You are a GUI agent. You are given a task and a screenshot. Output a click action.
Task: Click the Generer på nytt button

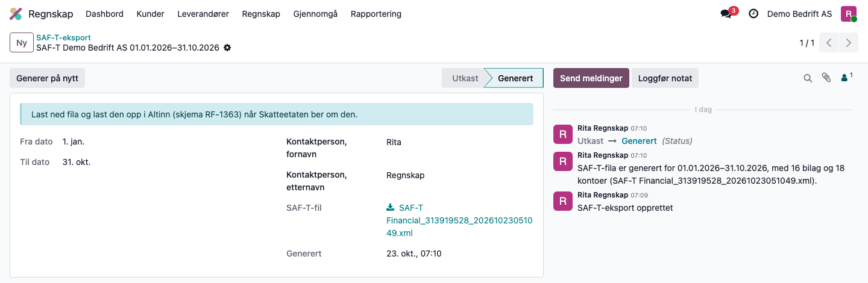pyautogui.click(x=47, y=78)
